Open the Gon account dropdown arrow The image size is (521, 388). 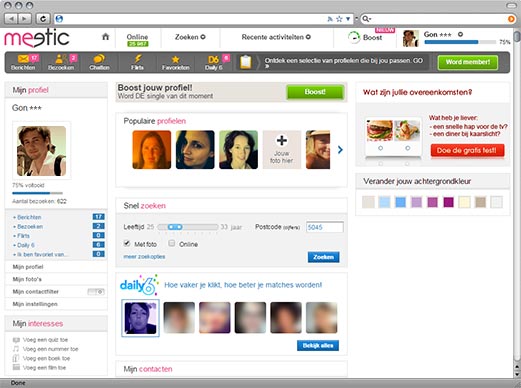tap(460, 34)
